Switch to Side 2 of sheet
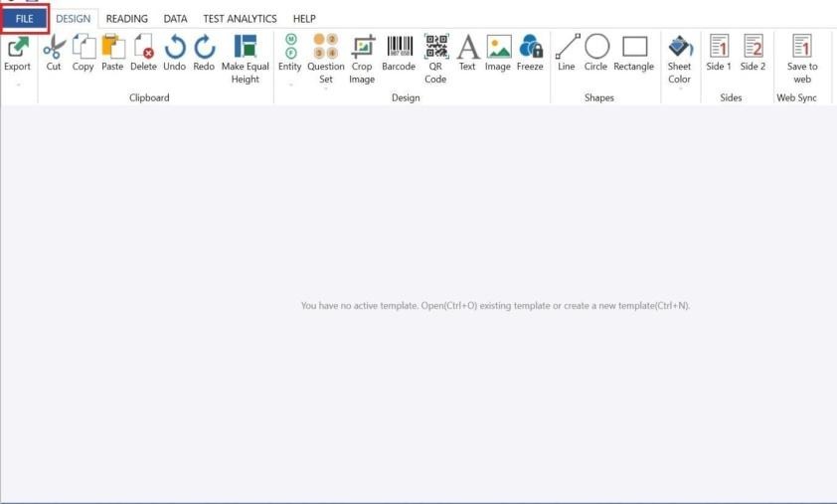The image size is (837, 504). tap(753, 53)
